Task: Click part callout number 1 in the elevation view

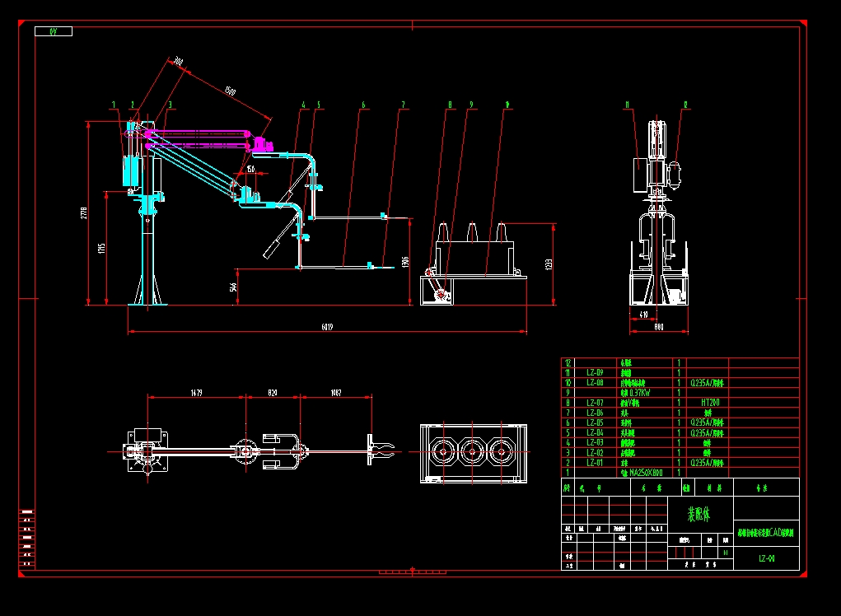Action: point(113,105)
